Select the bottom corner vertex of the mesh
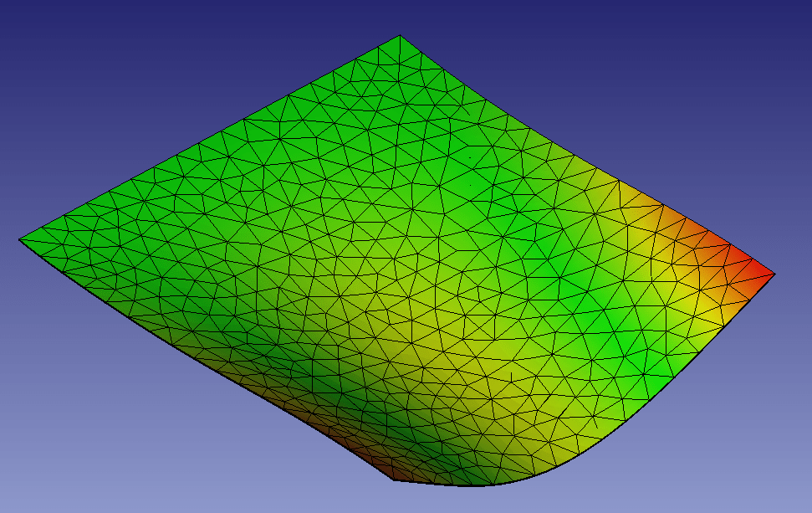The width and height of the screenshot is (812, 513). point(394,480)
